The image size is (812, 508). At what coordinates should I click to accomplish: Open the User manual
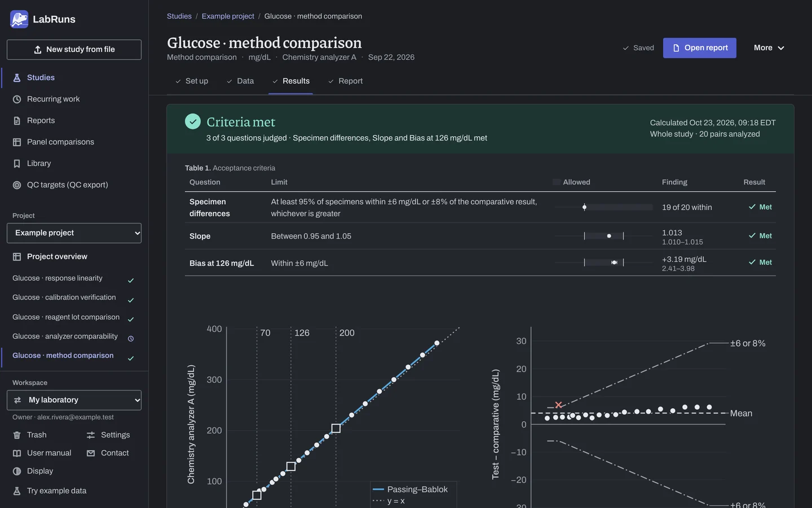coord(49,453)
